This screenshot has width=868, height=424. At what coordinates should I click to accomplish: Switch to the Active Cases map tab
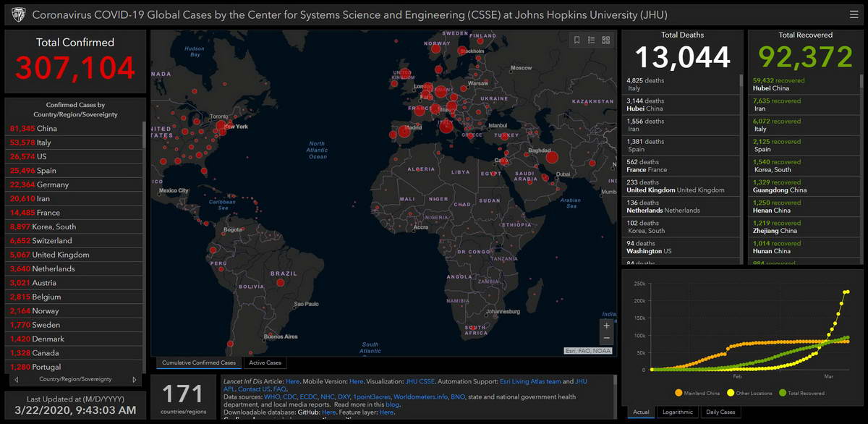[x=265, y=362]
